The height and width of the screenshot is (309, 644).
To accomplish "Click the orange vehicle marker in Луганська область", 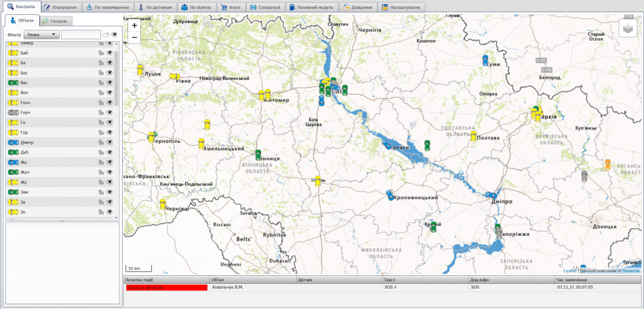I will pyautogui.click(x=607, y=164).
